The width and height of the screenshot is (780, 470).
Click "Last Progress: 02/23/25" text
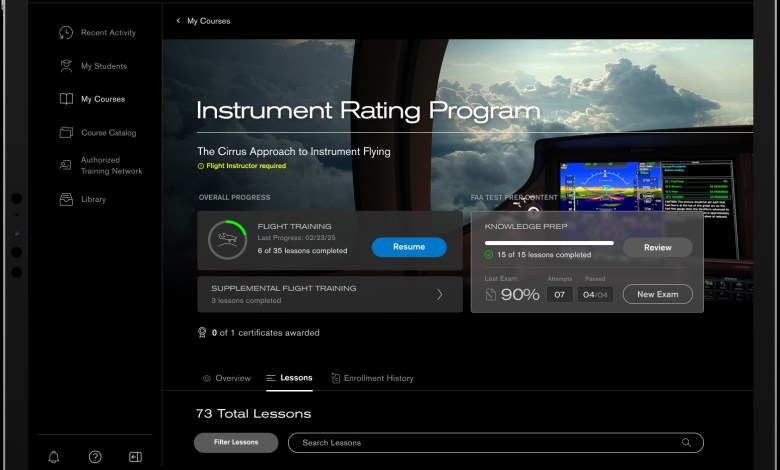pyautogui.click(x=296, y=238)
